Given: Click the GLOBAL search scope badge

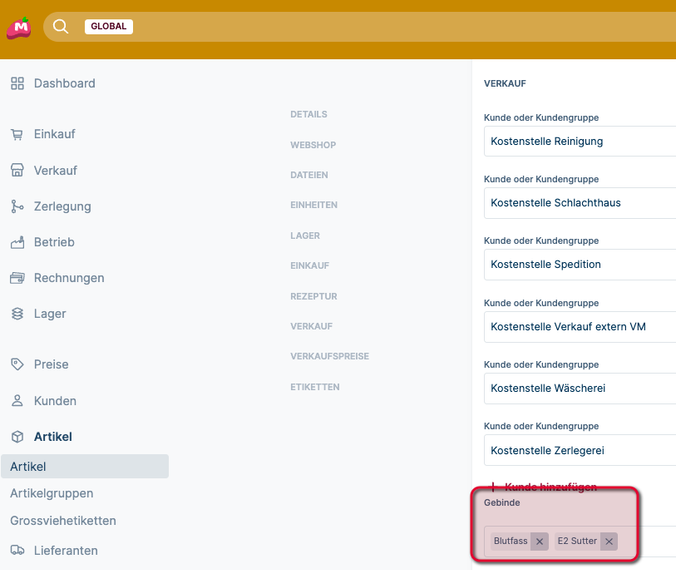Looking at the screenshot, I should (x=108, y=26).
